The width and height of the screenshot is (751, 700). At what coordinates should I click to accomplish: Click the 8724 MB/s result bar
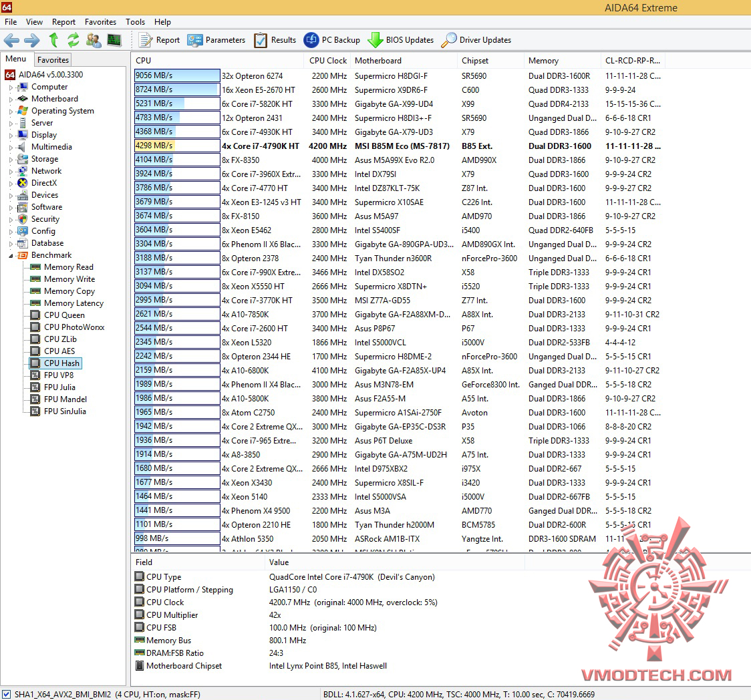[x=177, y=90]
